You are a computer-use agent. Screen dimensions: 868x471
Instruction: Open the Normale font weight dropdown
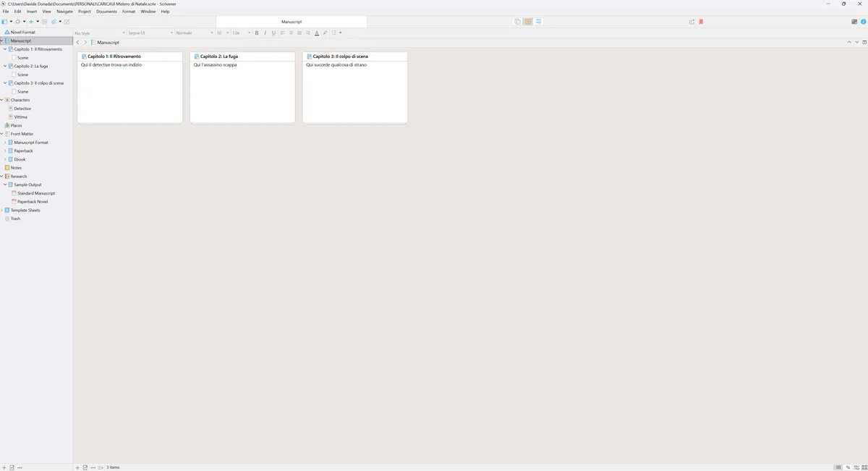[195, 33]
